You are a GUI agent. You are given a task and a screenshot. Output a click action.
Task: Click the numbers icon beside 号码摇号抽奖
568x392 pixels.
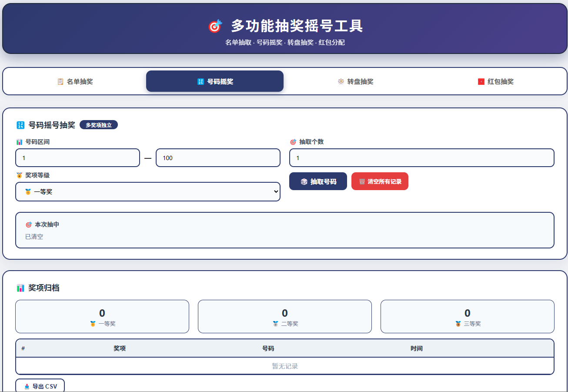tap(20, 125)
